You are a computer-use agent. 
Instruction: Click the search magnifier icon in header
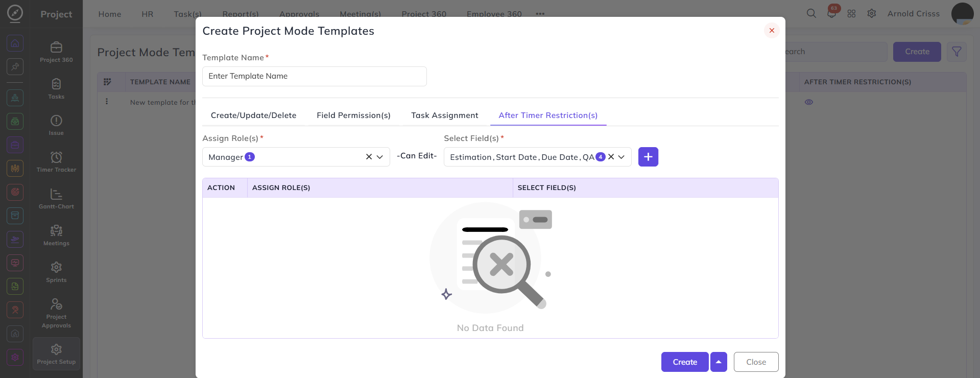pos(811,14)
